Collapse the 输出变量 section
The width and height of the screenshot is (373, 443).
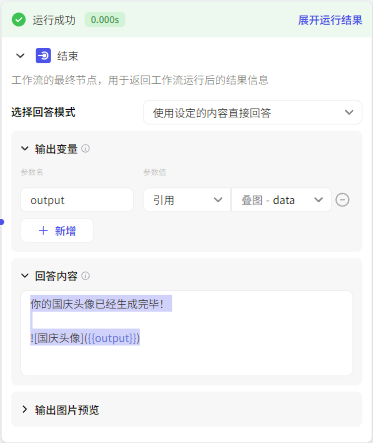[x=25, y=148]
